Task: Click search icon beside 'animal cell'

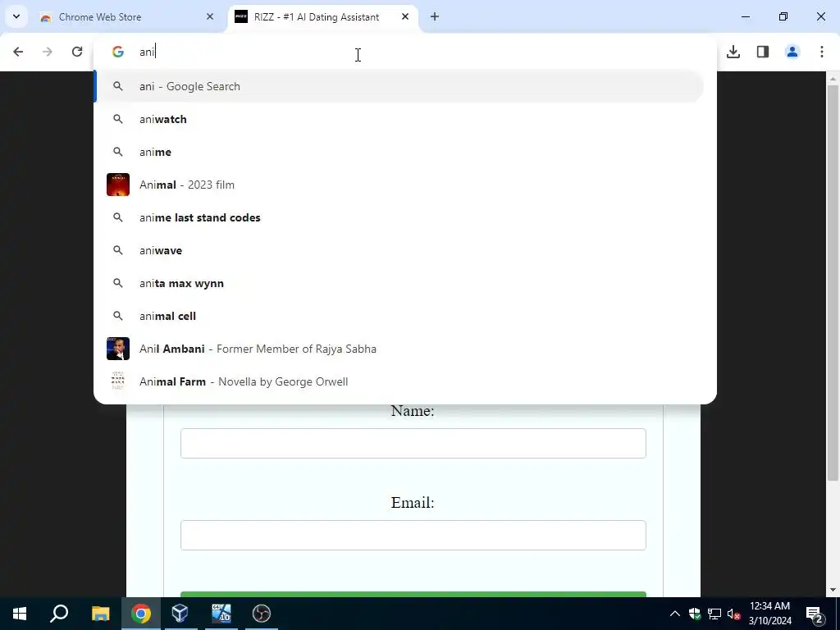Action: coord(118,316)
